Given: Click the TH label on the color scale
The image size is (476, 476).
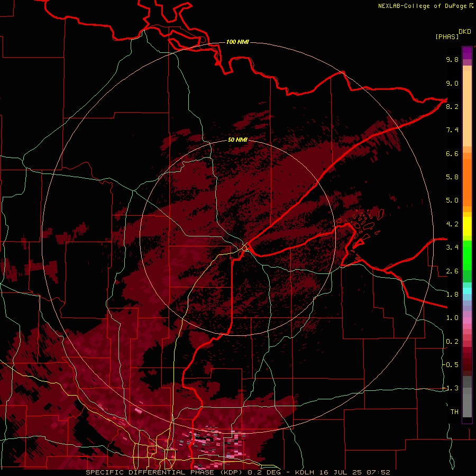Looking at the screenshot, I should [454, 412].
